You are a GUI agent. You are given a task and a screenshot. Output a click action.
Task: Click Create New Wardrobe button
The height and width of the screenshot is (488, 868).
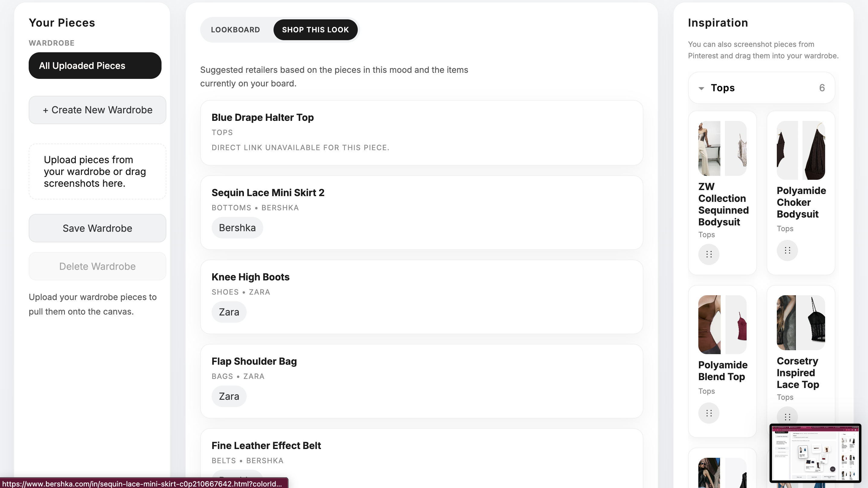[x=97, y=110]
